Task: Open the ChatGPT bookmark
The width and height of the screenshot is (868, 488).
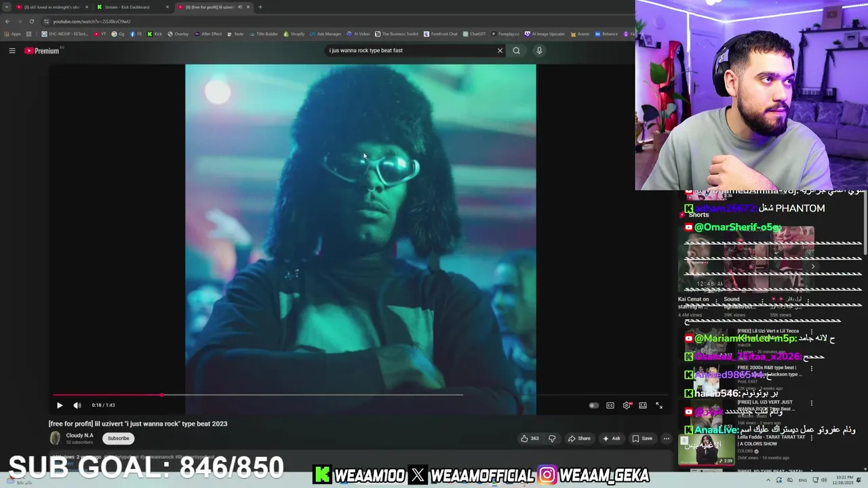Action: coord(475,34)
